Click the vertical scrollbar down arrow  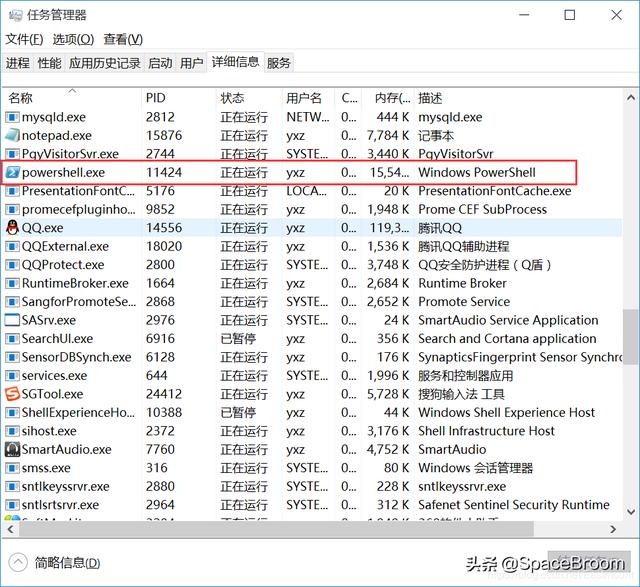631,511
